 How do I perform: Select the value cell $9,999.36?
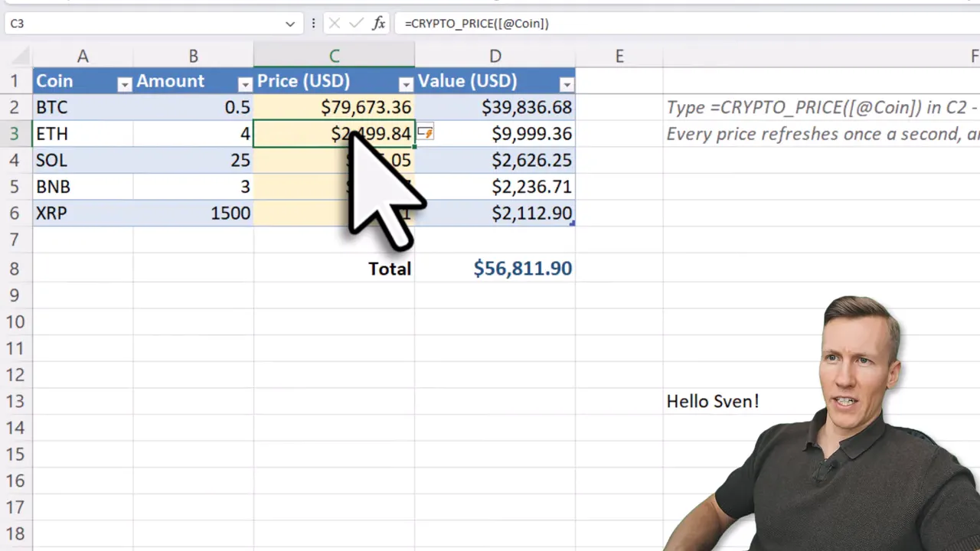(x=495, y=134)
